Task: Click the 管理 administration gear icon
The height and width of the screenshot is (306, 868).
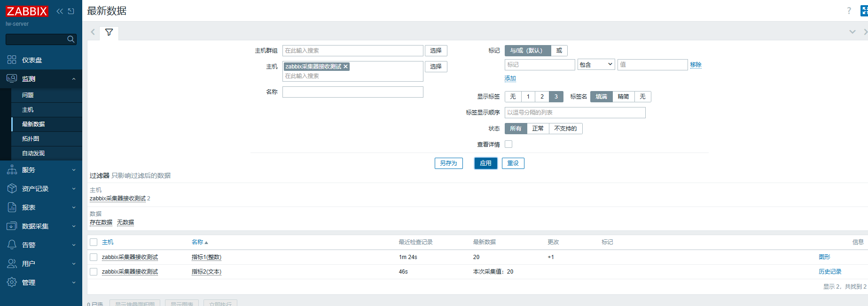Action: pyautogui.click(x=12, y=283)
